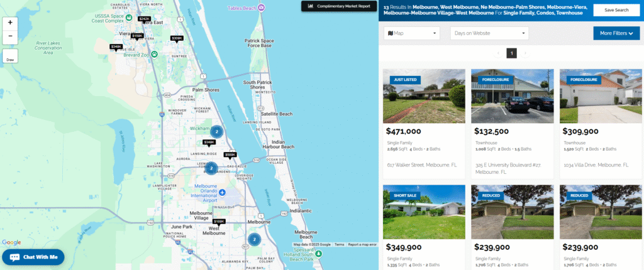
Task: Zoom out the map with minus button
Action: click(x=10, y=36)
